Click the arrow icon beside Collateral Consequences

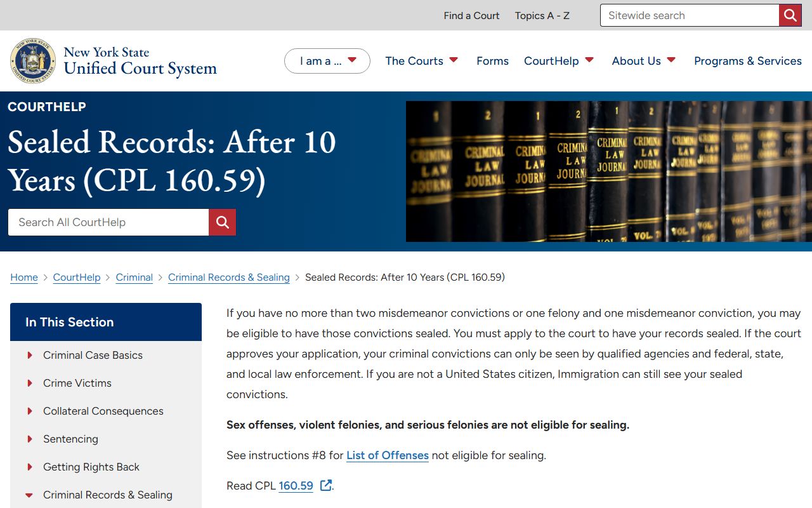pos(30,411)
